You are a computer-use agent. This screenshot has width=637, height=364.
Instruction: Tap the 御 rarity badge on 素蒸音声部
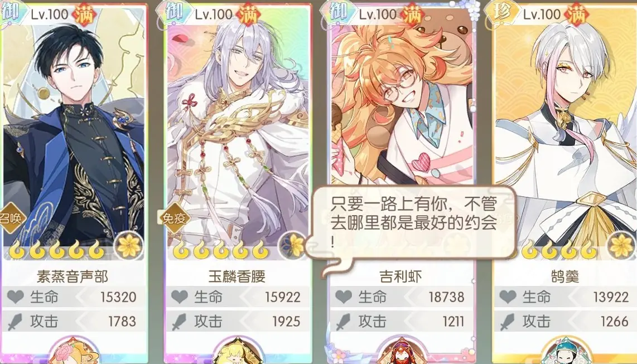pos(11,12)
